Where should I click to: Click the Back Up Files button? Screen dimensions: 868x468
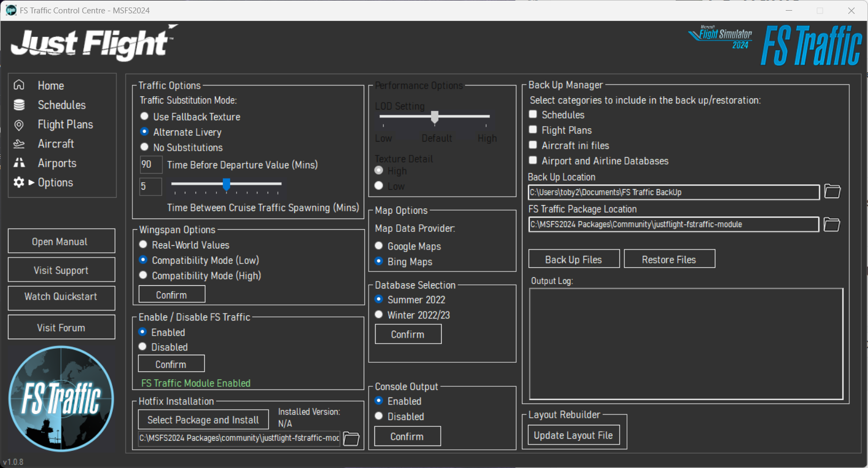coord(574,259)
